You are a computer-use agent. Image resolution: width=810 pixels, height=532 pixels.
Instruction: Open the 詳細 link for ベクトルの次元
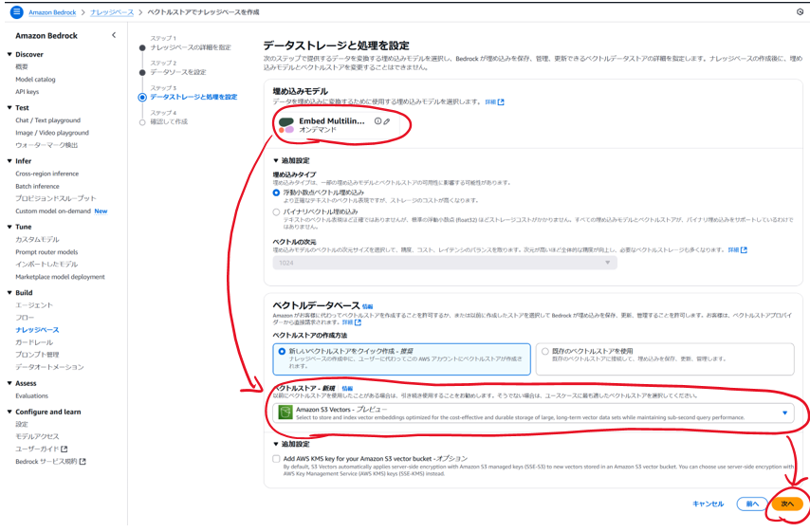[737, 250]
